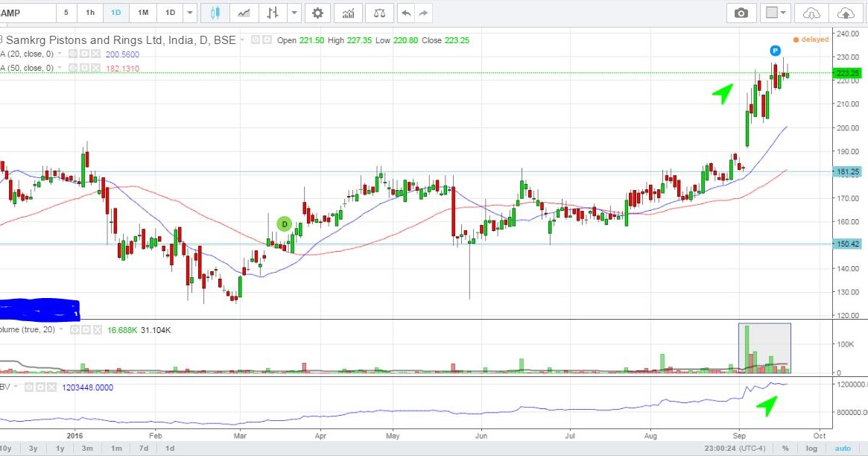
Task: Hide the main Samkrg price series
Action: point(256,39)
